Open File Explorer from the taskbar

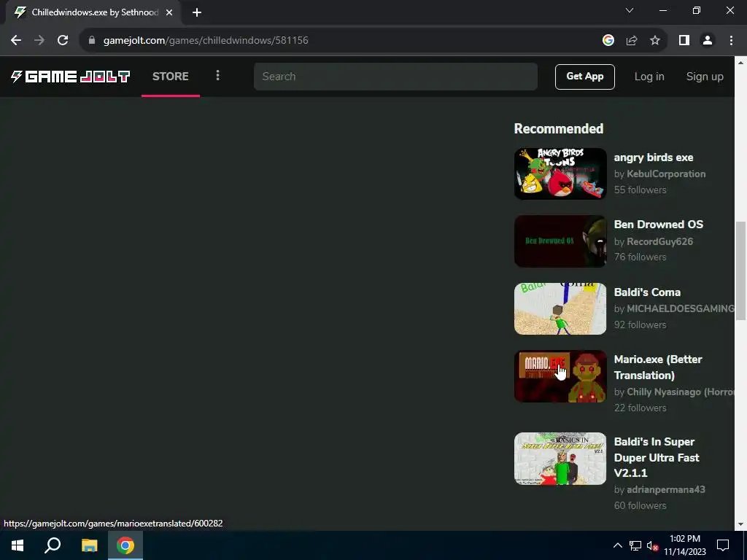pyautogui.click(x=89, y=545)
